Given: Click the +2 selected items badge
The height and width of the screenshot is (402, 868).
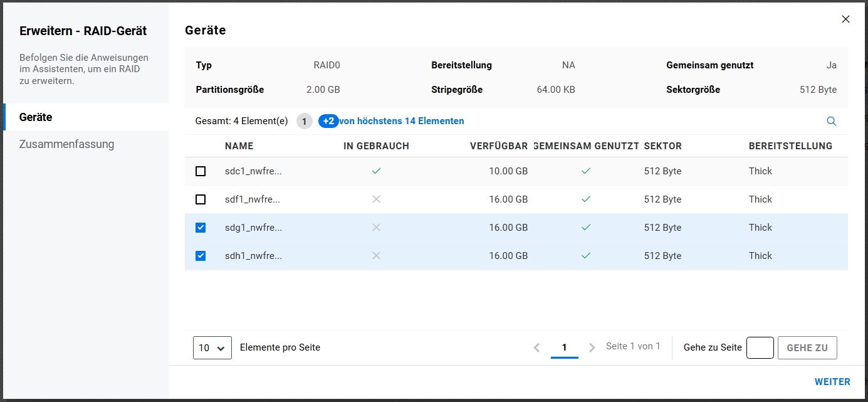Looking at the screenshot, I should pyautogui.click(x=328, y=121).
